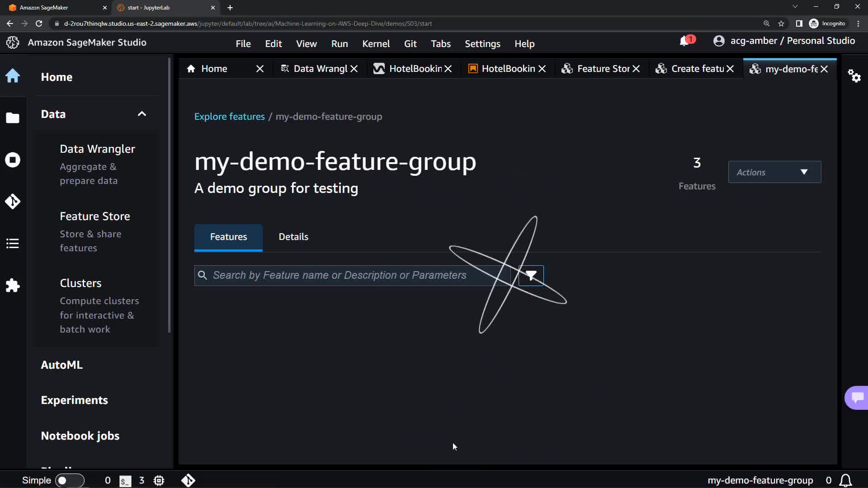
Task: Switch to the Details tab
Action: (293, 237)
